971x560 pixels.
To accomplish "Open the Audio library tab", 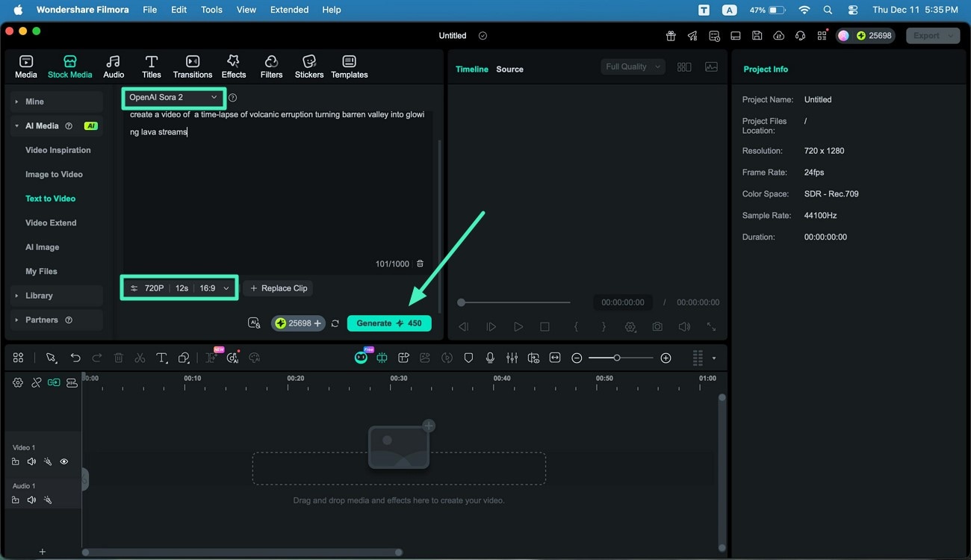I will [114, 66].
